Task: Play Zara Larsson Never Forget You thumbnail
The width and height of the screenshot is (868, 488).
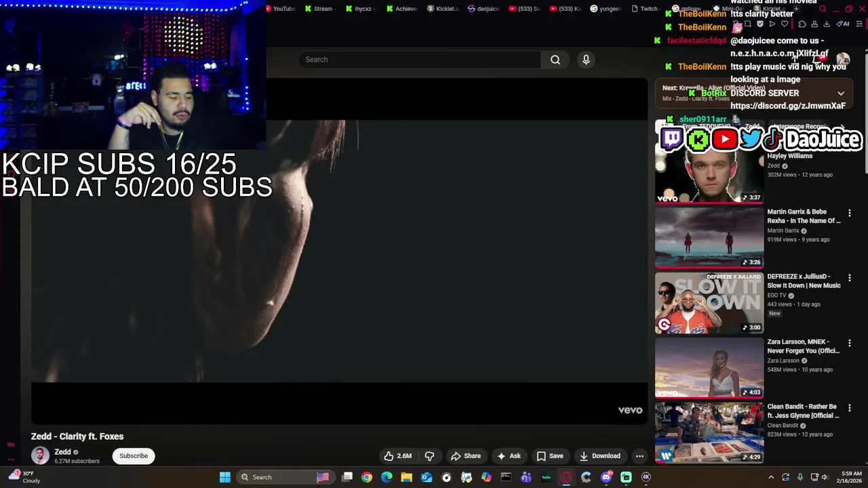Action: (709, 368)
